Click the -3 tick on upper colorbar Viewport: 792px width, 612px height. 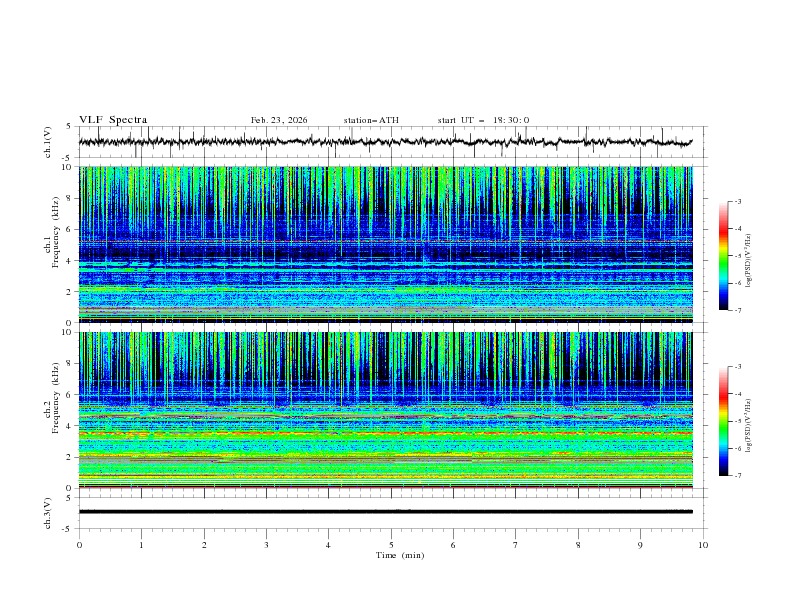pos(737,202)
